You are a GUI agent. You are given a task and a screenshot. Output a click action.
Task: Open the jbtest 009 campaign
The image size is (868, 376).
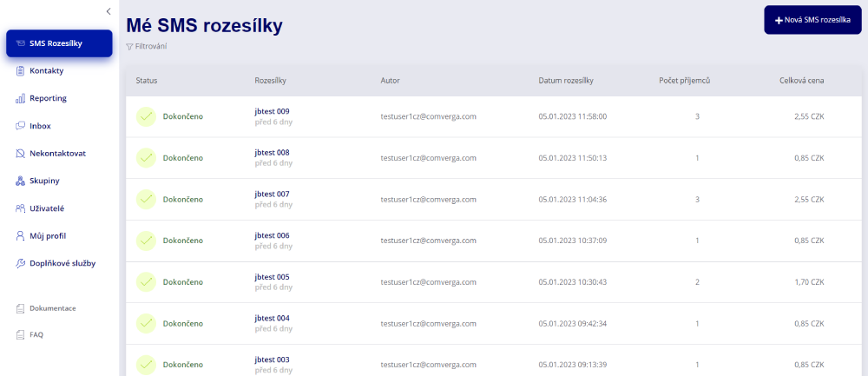point(272,111)
